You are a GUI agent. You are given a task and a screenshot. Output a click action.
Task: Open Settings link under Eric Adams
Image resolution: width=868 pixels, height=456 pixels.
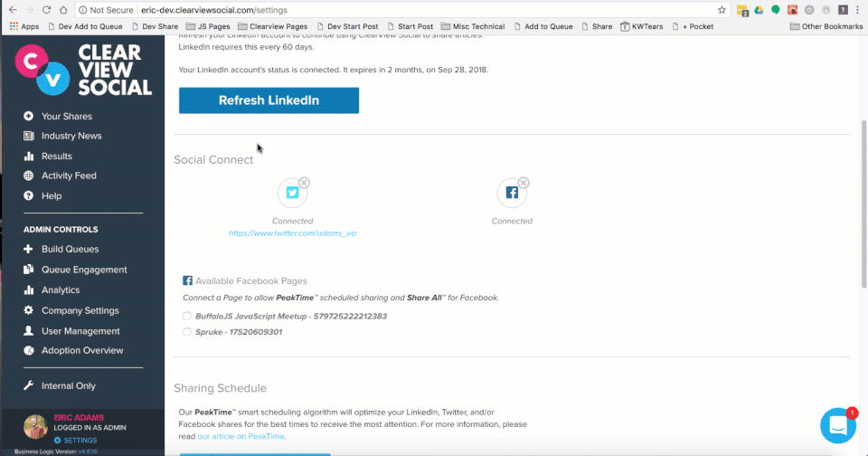75,441
